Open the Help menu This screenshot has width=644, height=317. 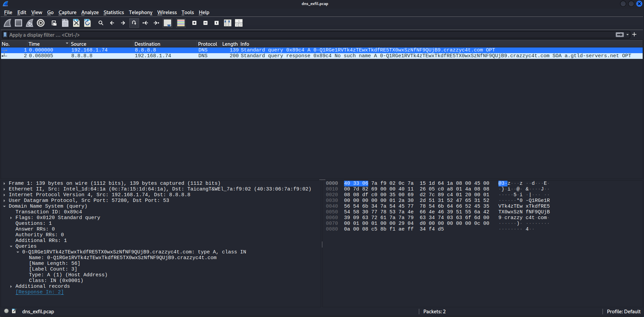pos(204,12)
